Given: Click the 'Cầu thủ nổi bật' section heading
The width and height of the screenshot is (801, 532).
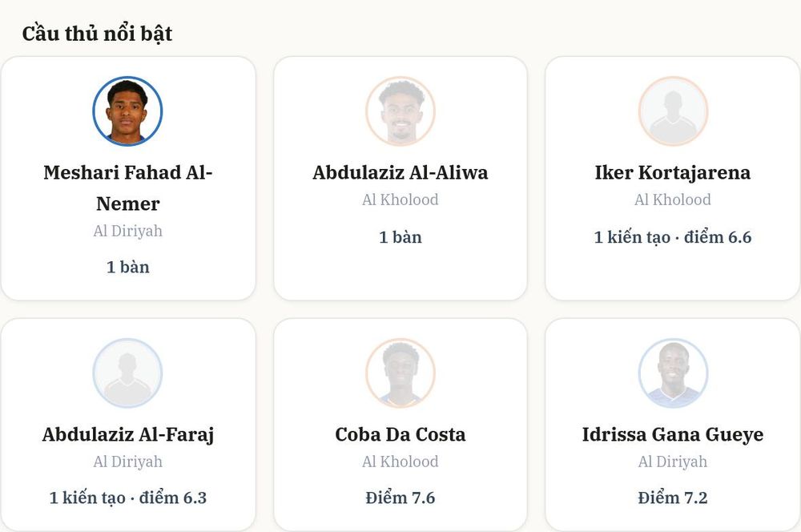Looking at the screenshot, I should click(x=97, y=34).
